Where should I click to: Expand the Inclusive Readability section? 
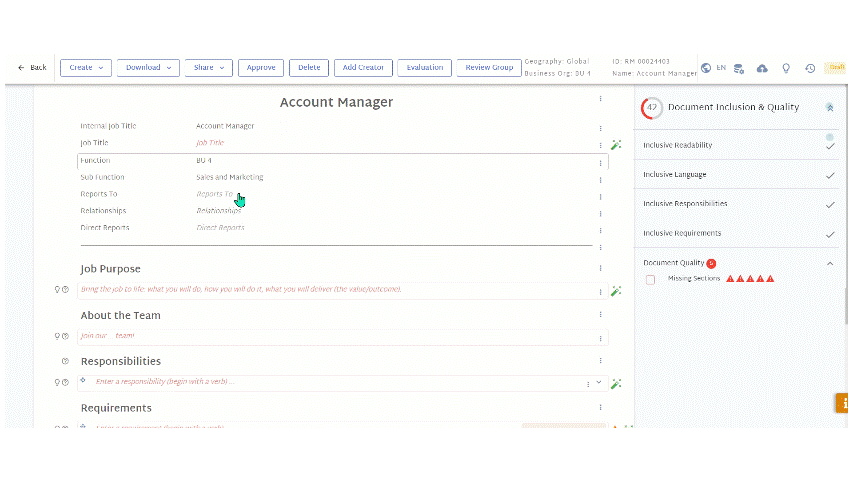(830, 146)
